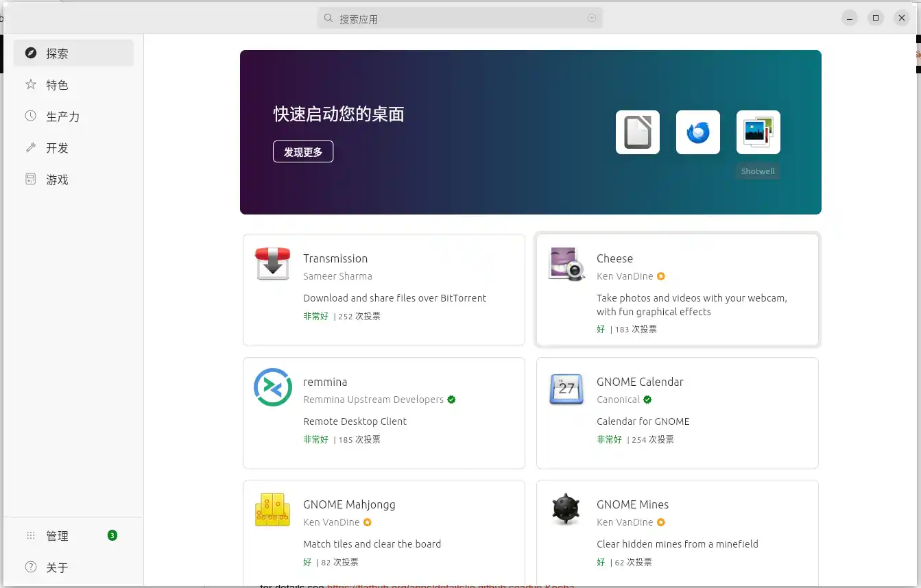Click the 快速启动您的桌面 banner heading
Image resolution: width=921 pixels, height=588 pixels.
pyautogui.click(x=339, y=114)
